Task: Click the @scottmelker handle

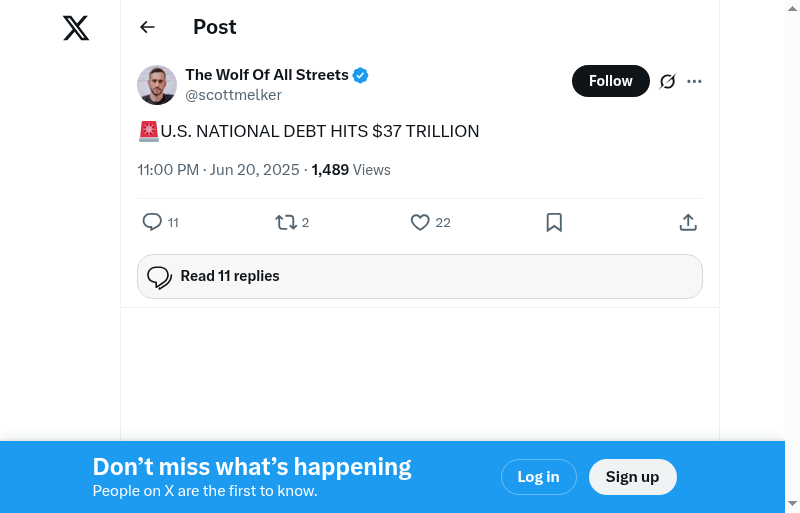Action: [233, 95]
